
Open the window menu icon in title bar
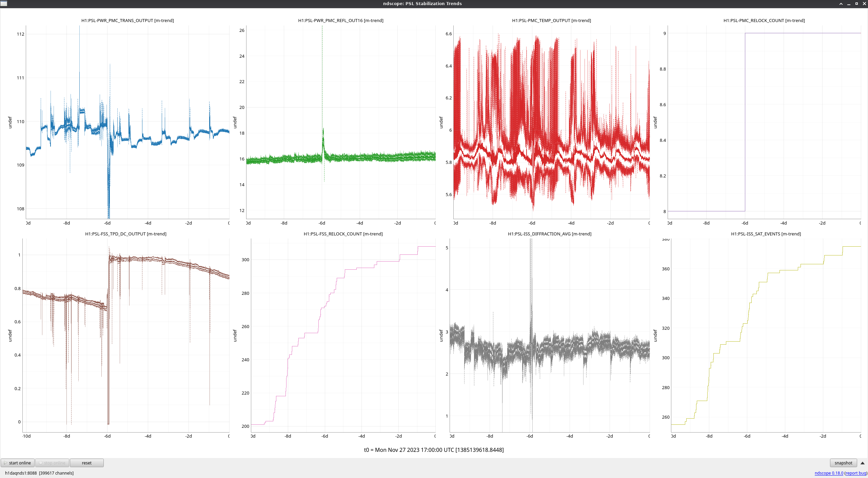click(3, 3)
